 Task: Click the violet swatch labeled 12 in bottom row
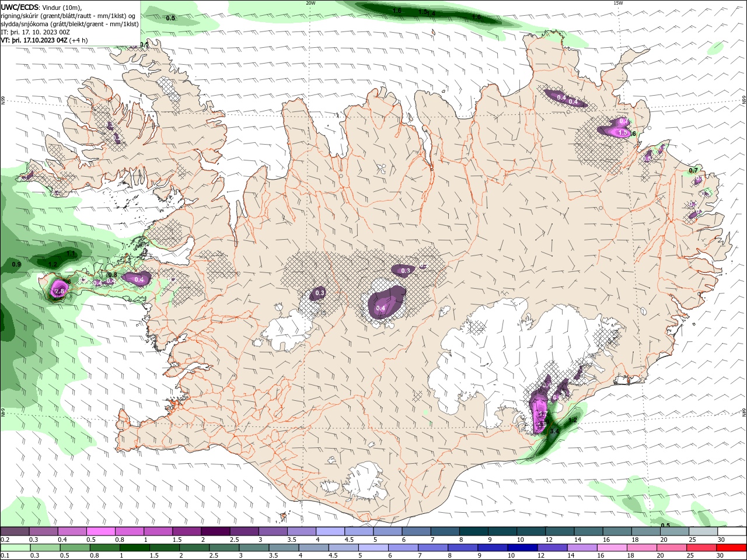click(x=552, y=548)
